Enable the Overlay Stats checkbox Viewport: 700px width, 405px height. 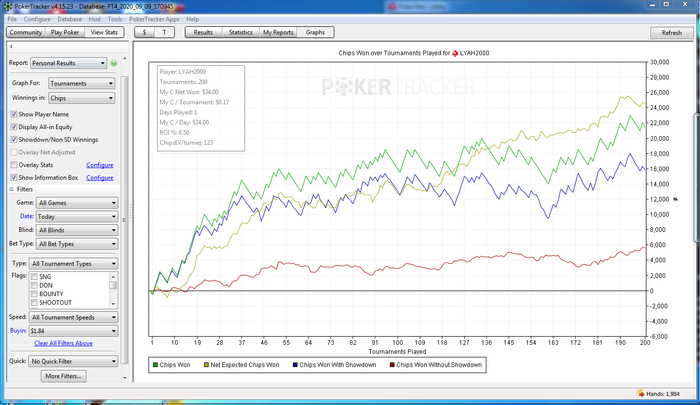[14, 165]
